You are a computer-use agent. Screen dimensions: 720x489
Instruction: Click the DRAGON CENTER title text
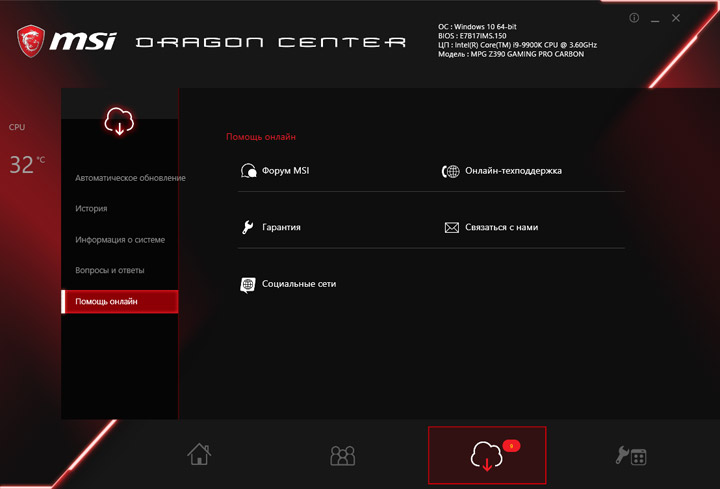coord(271,42)
